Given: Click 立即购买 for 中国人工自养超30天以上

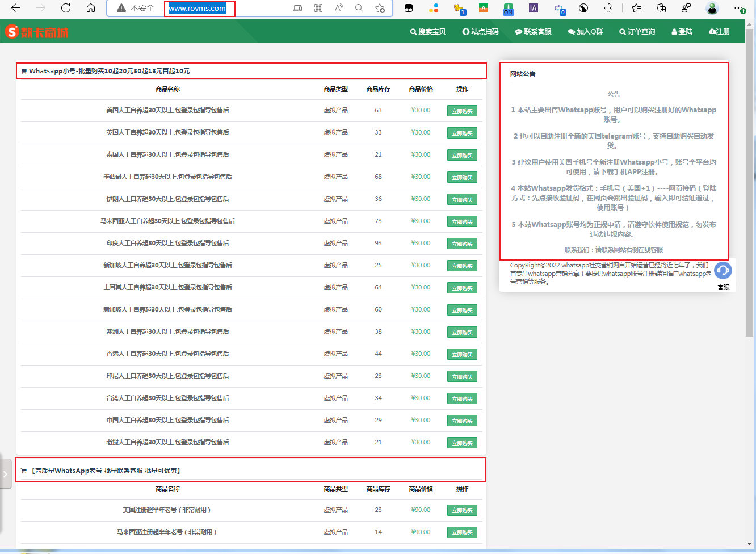Looking at the screenshot, I should (462, 421).
